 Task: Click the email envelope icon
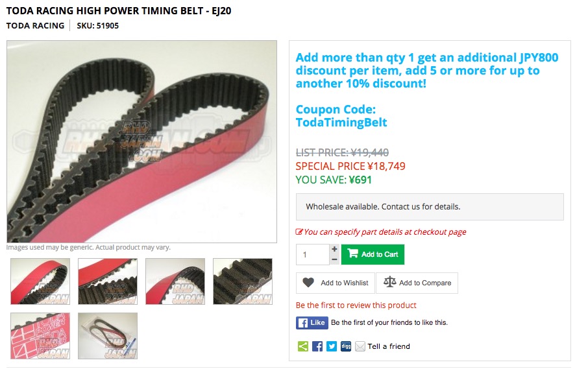(x=360, y=346)
